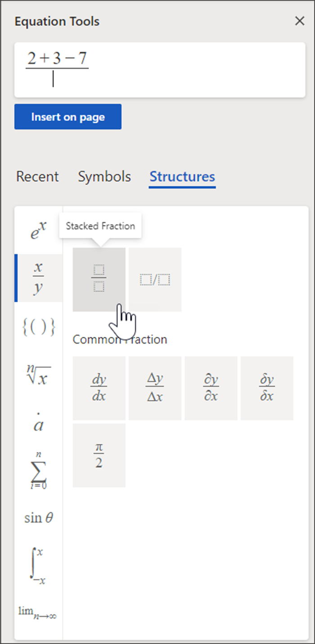Insert the delta y over delta x fraction
This screenshot has height=644, width=315.
155,388
